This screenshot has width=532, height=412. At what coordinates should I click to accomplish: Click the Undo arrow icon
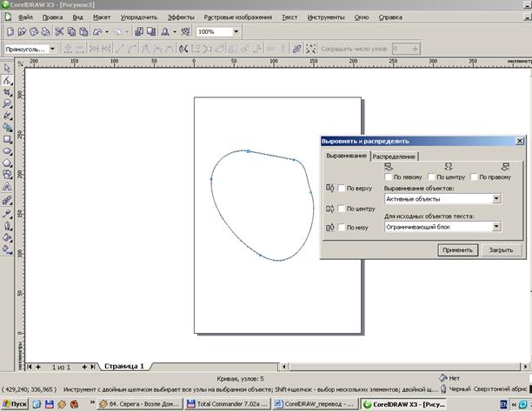tap(97, 31)
